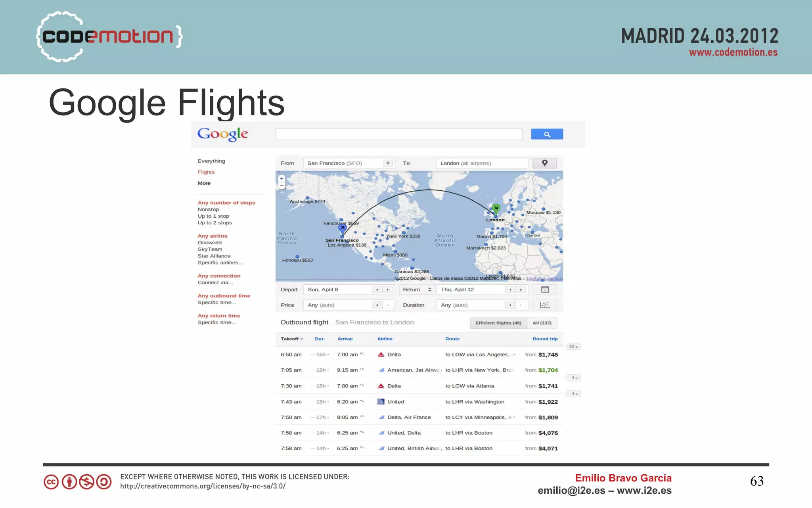Viewport: 812px width, 508px height.
Task: Choose Any number of stops filter
Action: (226, 203)
